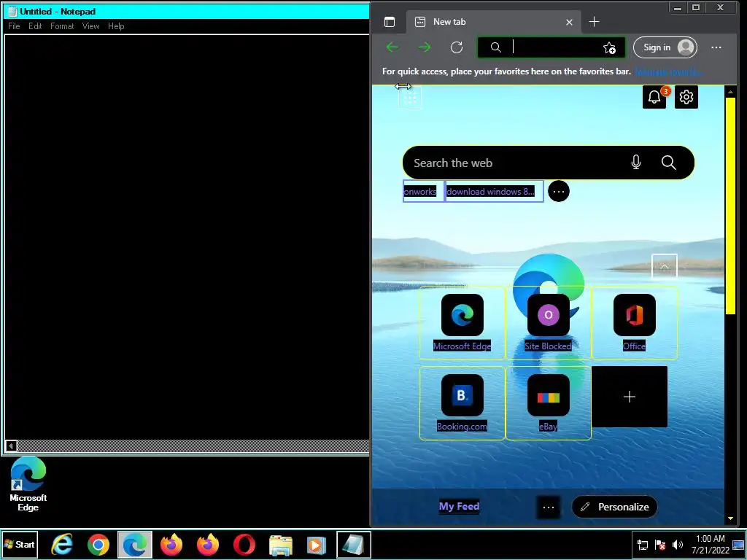Open a new tab with plus button
The image size is (747, 560).
pyautogui.click(x=594, y=22)
